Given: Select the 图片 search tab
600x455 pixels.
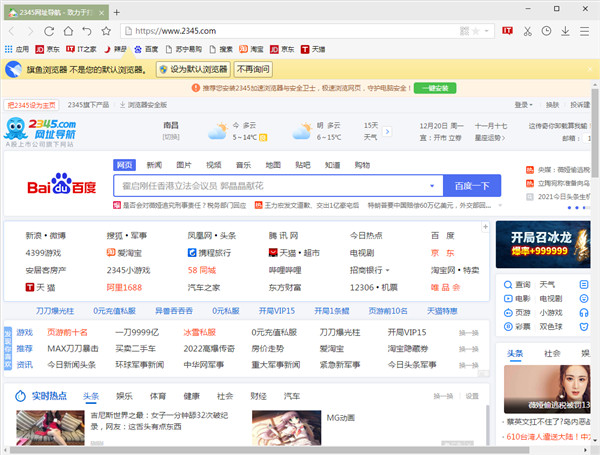Looking at the screenshot, I should coord(184,165).
